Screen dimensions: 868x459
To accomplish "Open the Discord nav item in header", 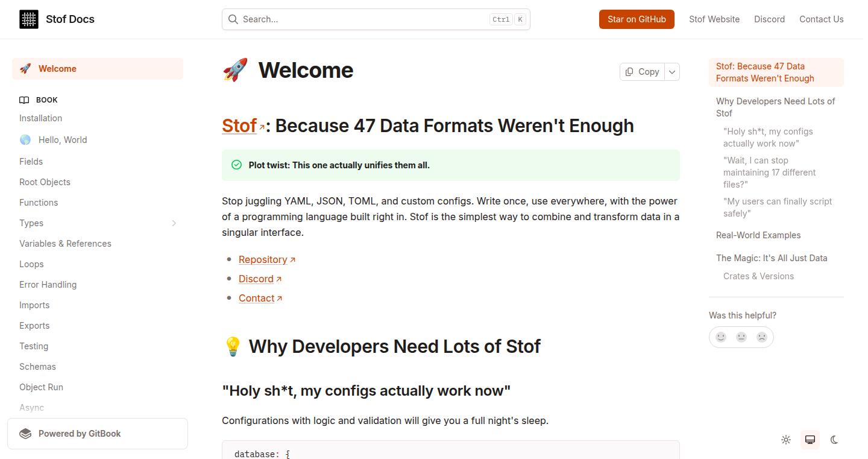I will click(769, 19).
